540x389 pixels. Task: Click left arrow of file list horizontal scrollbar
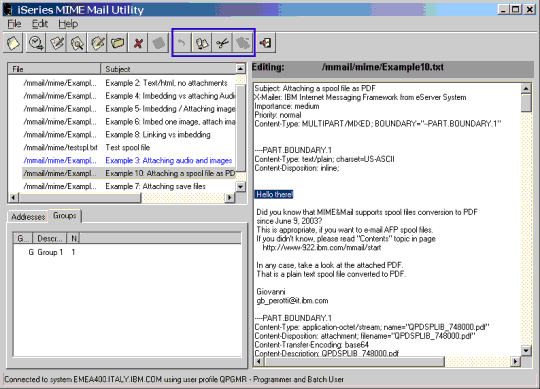(x=14, y=198)
